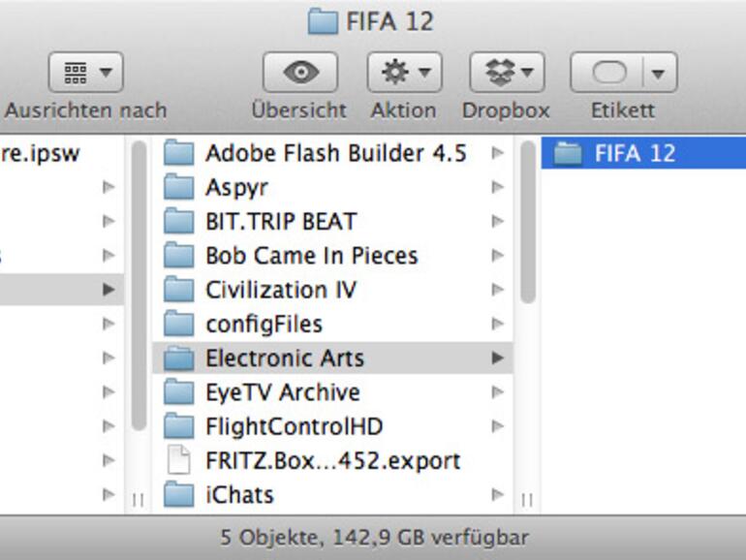The width and height of the screenshot is (746, 560).
Task: Click the FRITZ.Box export file icon
Action: point(179,460)
